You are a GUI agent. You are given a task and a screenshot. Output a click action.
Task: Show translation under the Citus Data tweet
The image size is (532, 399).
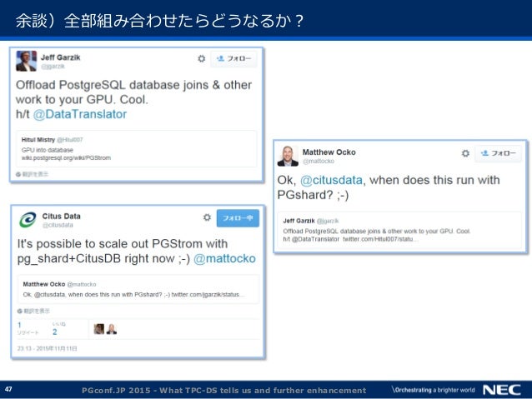33,311
